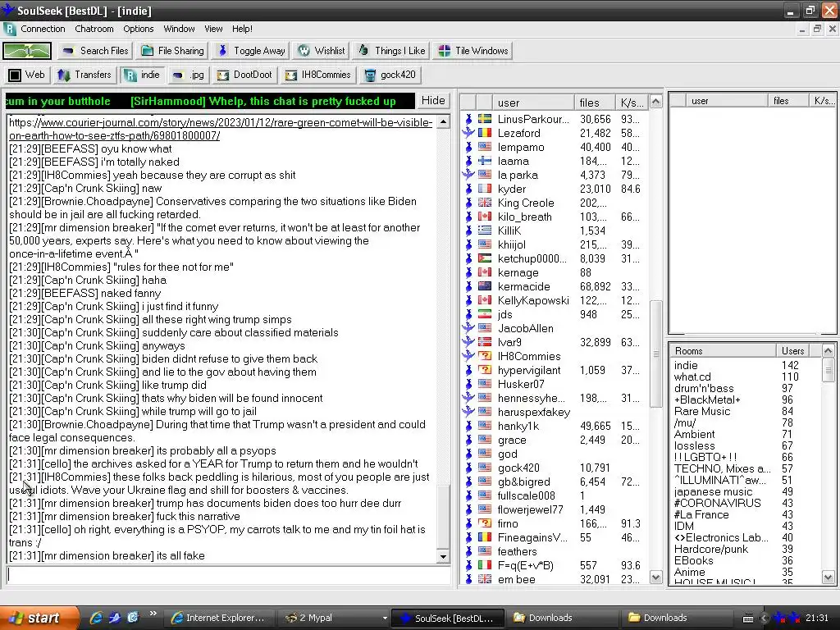Click Toggle Away button
This screenshot has height=630, width=840.
pos(251,51)
